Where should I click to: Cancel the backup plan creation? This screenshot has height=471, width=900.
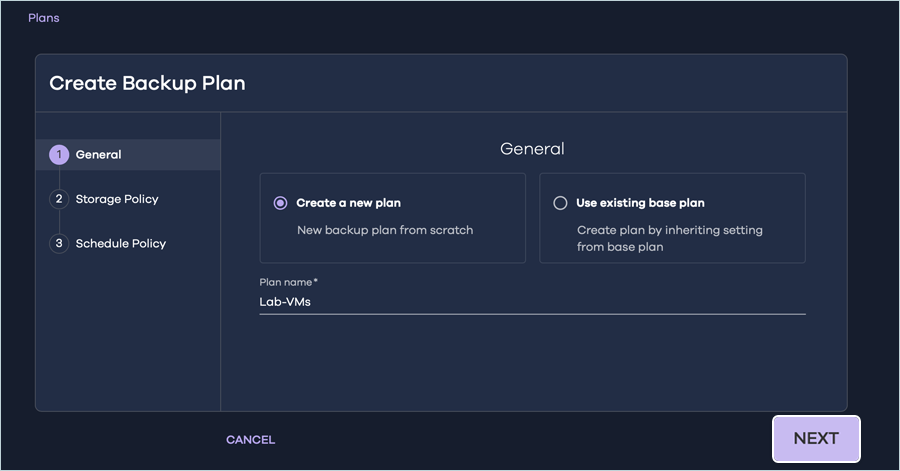tap(250, 440)
